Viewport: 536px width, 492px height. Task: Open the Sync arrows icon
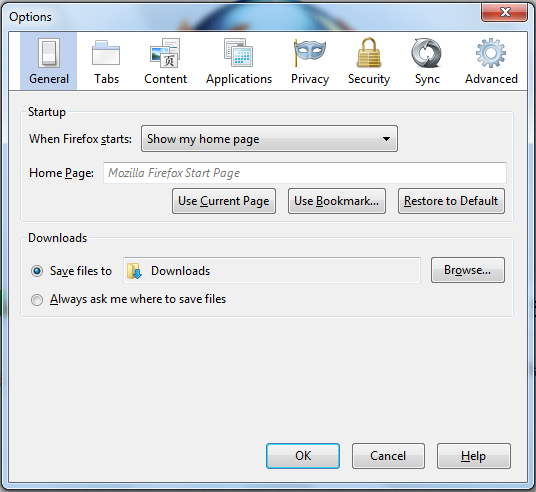[426, 53]
